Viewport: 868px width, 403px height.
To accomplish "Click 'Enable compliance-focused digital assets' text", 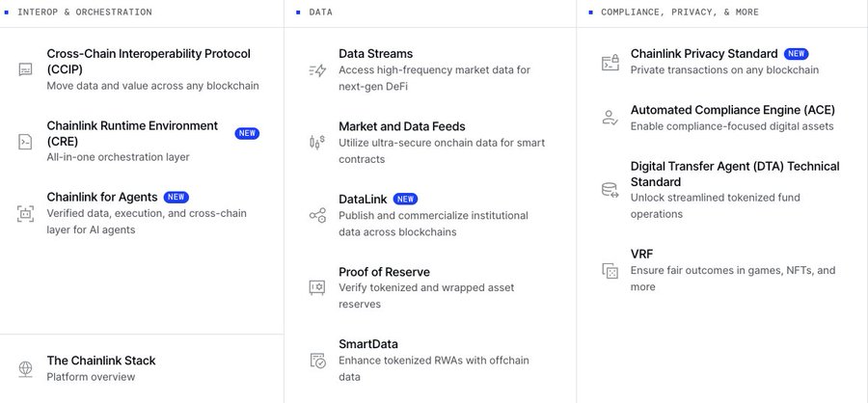I will click(732, 126).
